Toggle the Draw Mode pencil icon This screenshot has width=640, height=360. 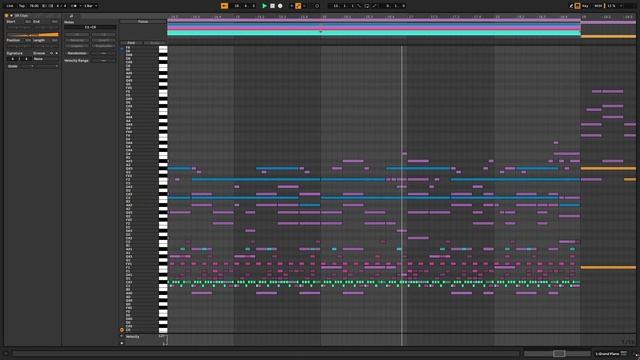(571, 6)
